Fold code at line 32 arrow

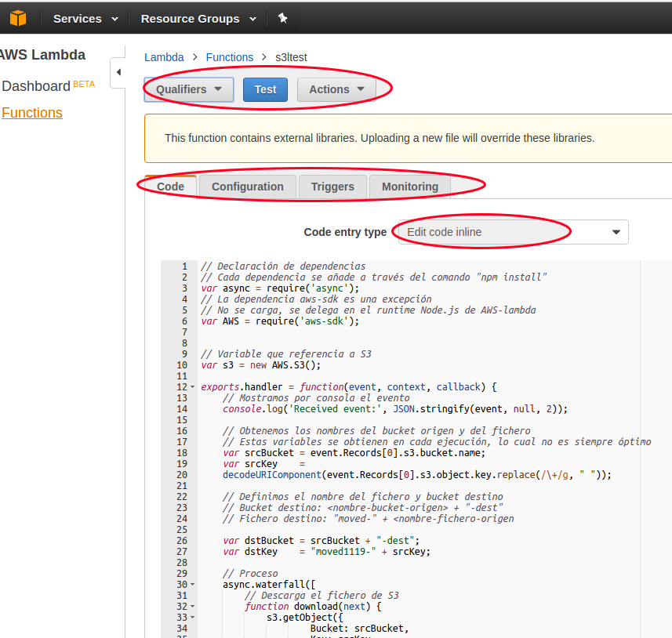coord(192,607)
